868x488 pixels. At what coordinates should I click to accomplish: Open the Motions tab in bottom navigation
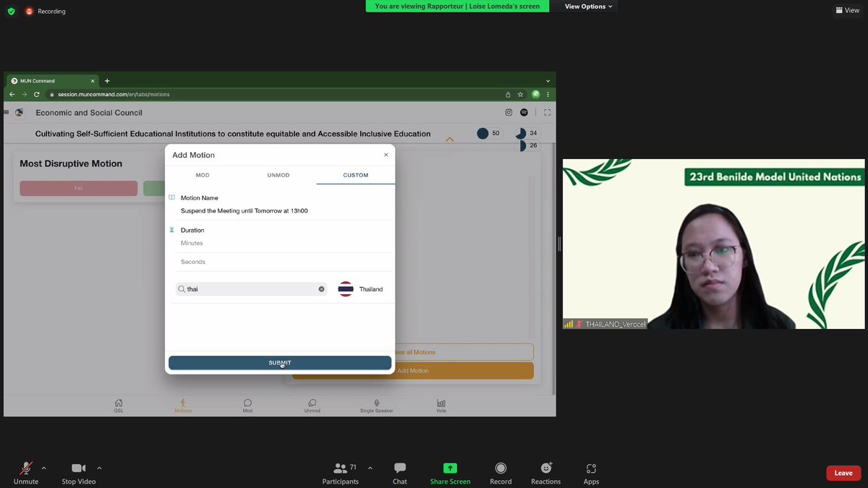(183, 406)
